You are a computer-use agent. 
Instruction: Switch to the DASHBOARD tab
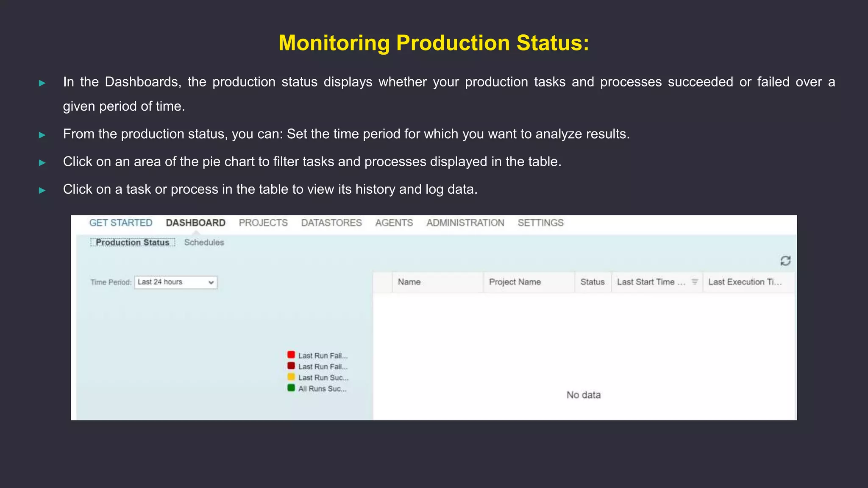point(195,223)
